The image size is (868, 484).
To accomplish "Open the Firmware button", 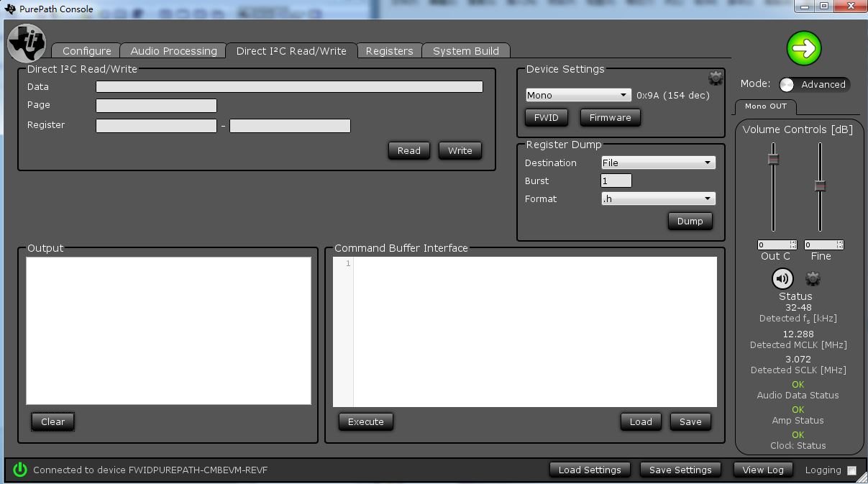I will pyautogui.click(x=610, y=117).
